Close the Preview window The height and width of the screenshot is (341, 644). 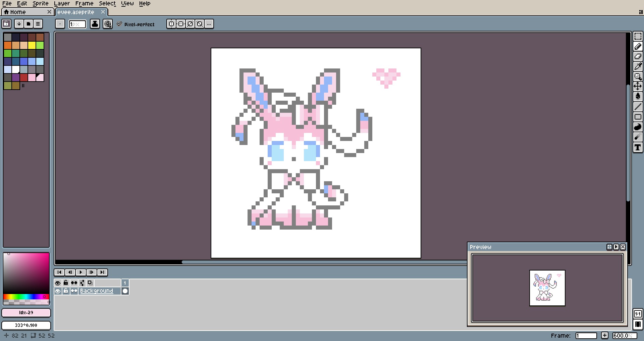pyautogui.click(x=623, y=247)
